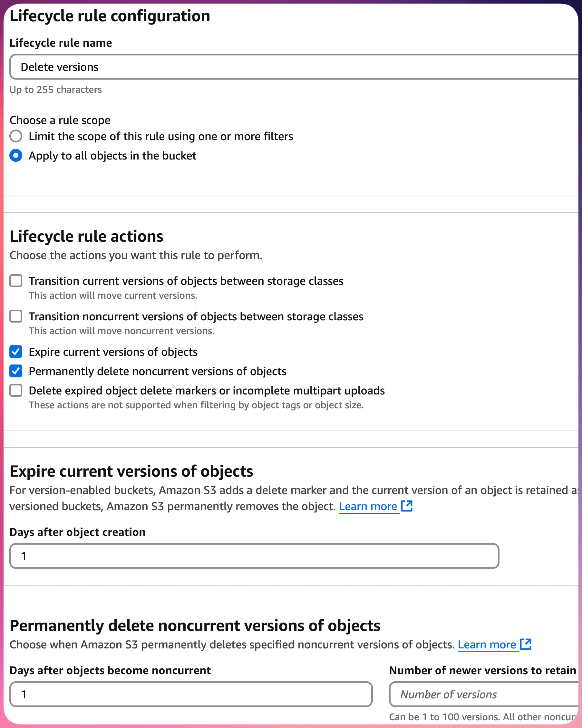
Task: Disable 'Permanently delete noncurrent versions of objects'
Action: point(15,371)
